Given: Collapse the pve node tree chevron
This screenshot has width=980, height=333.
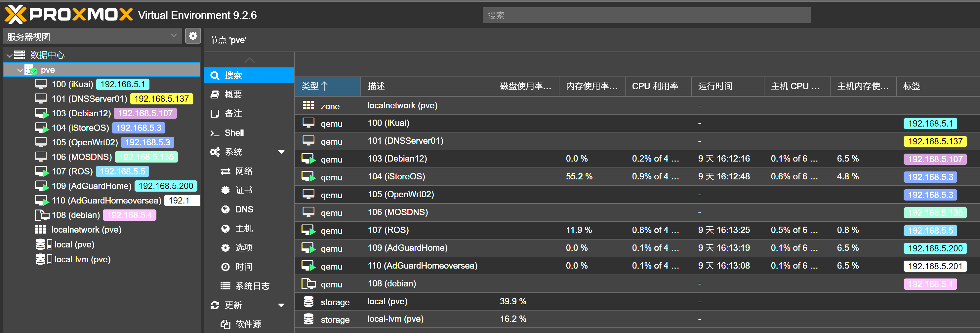Looking at the screenshot, I should click(x=20, y=70).
